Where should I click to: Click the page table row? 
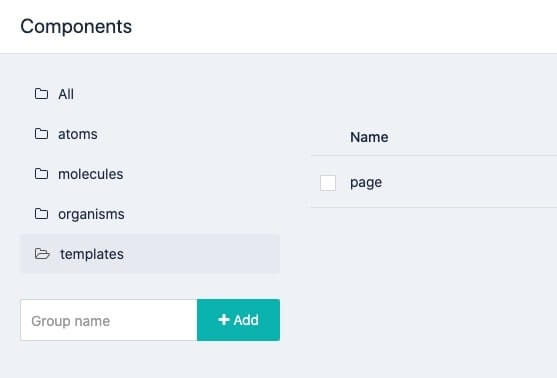[434, 182]
